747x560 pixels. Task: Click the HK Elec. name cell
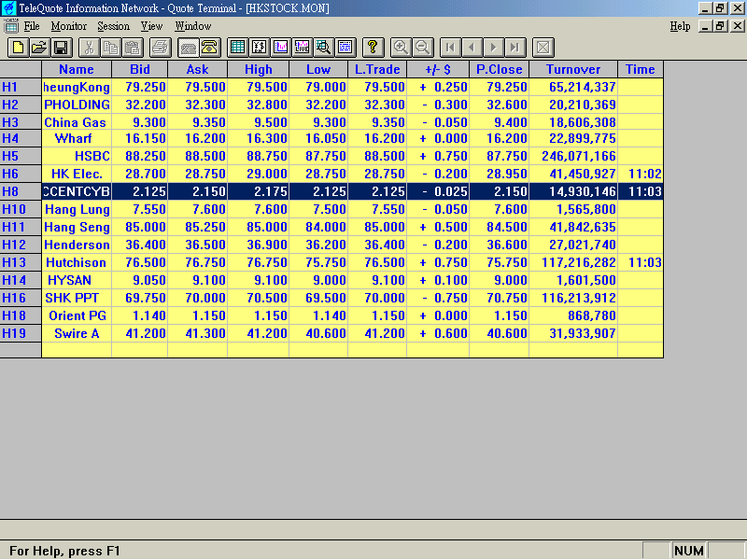pyautogui.click(x=77, y=174)
